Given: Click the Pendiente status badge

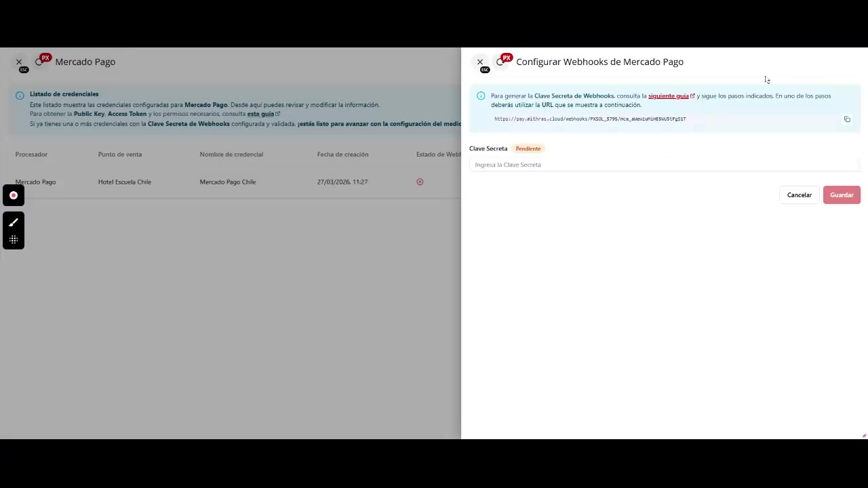Looking at the screenshot, I should click(528, 148).
